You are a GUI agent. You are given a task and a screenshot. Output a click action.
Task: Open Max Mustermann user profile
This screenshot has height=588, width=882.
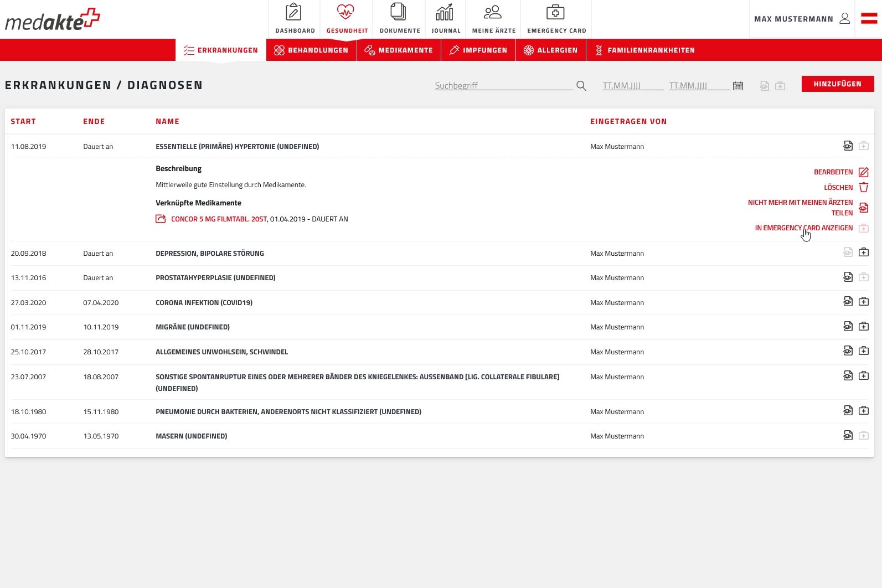click(x=802, y=19)
